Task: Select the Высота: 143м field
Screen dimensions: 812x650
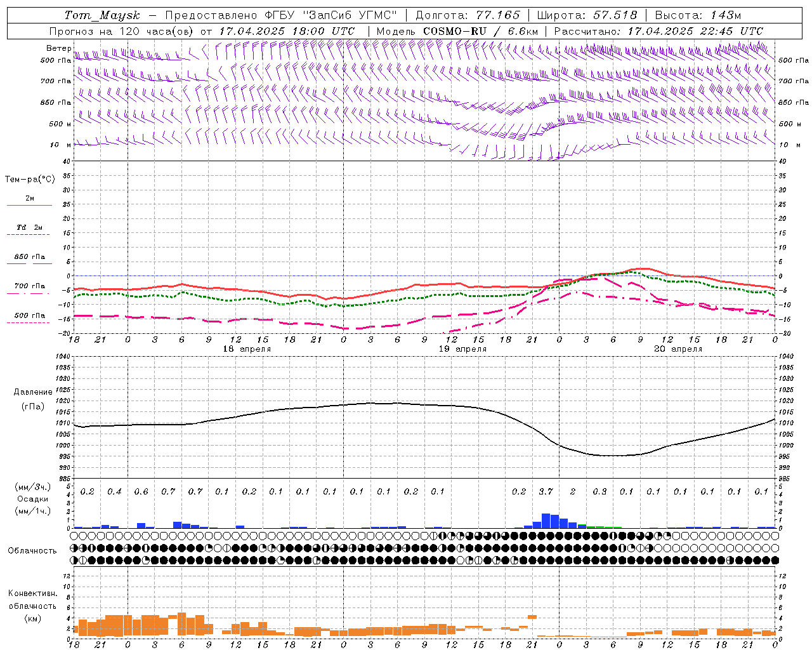Action: (x=698, y=15)
